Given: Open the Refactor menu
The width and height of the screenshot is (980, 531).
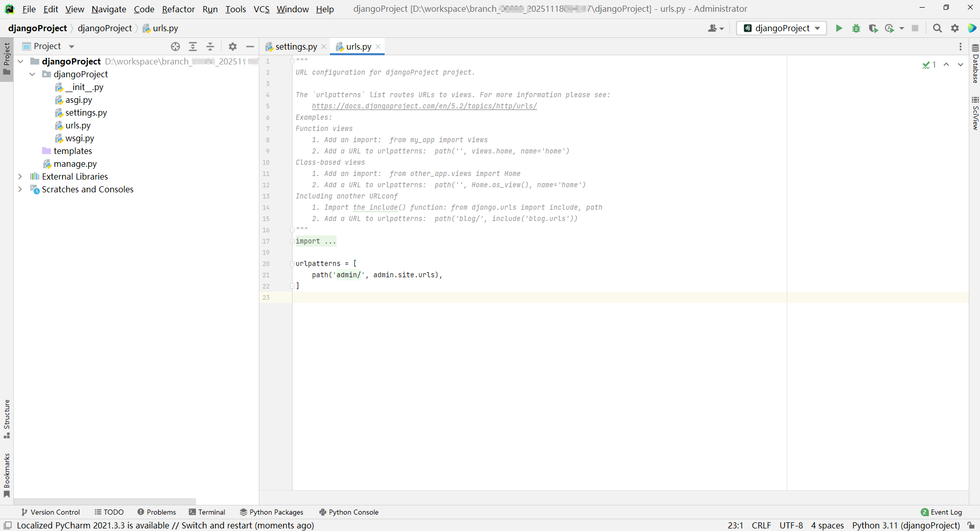Looking at the screenshot, I should click(178, 9).
